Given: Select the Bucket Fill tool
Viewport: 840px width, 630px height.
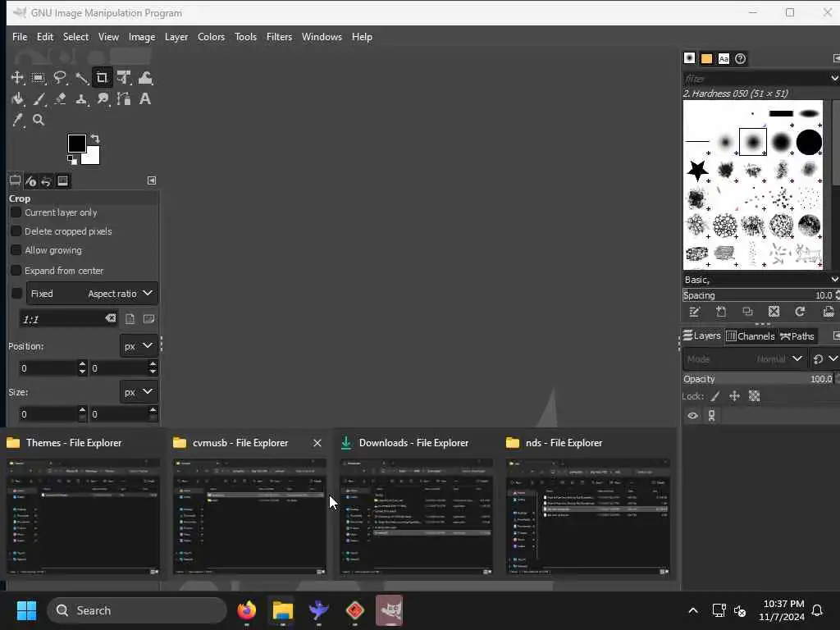Looking at the screenshot, I should 17,99.
